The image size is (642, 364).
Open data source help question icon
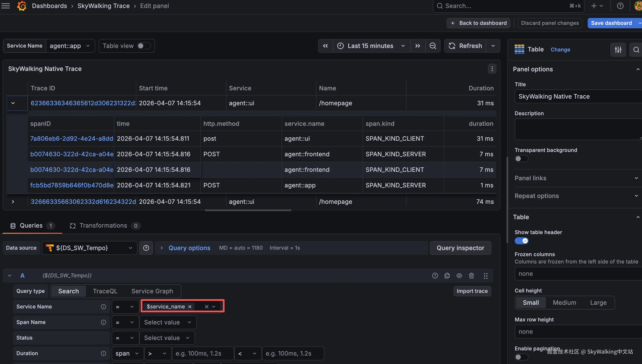coord(146,248)
